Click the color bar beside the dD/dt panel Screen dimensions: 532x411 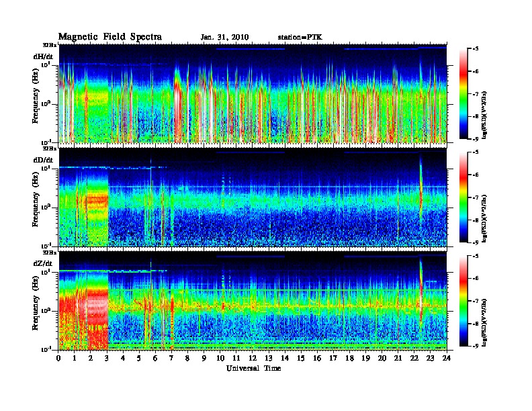(463, 197)
